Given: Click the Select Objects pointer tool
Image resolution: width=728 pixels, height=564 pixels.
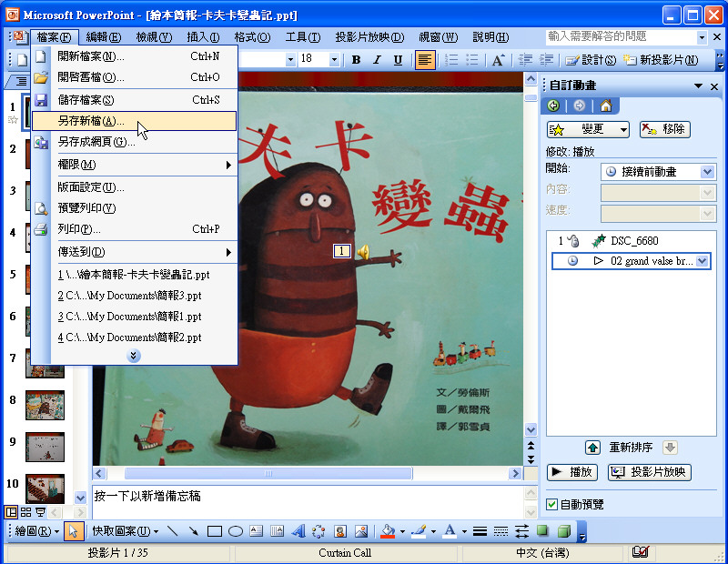Looking at the screenshot, I should (x=74, y=531).
